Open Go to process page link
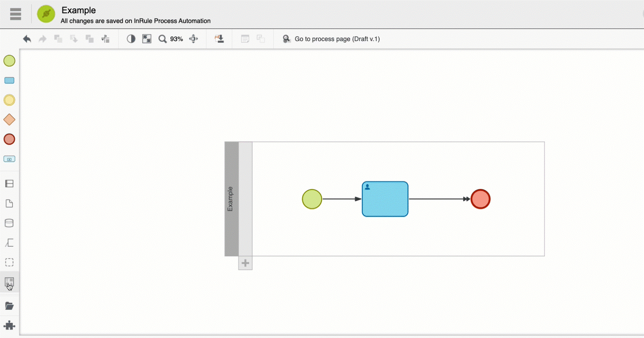This screenshot has width=644, height=338. (x=336, y=39)
